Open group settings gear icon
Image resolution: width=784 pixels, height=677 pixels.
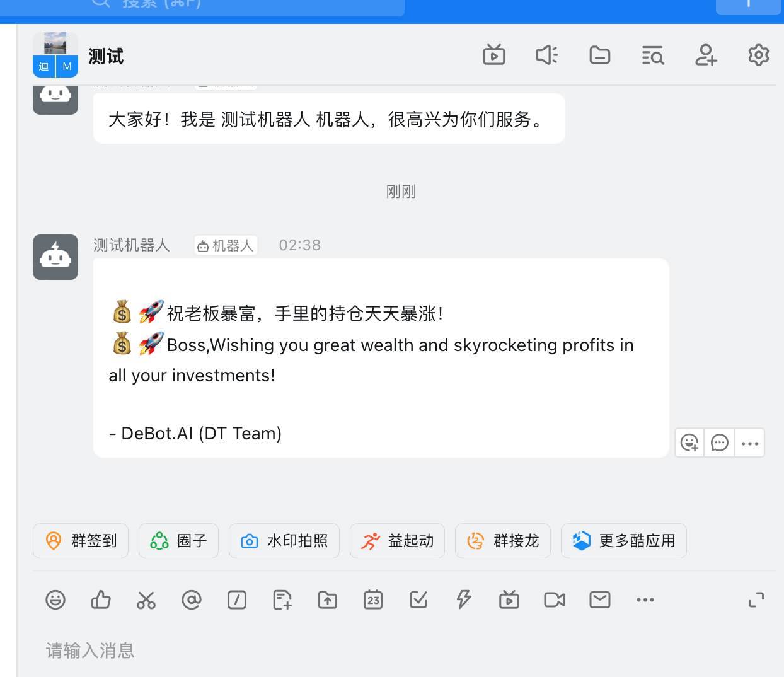[759, 55]
